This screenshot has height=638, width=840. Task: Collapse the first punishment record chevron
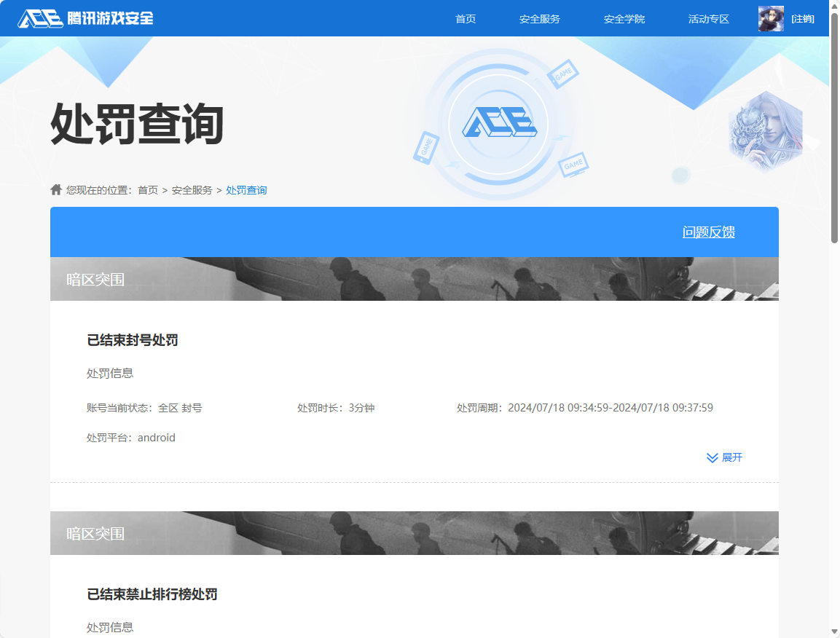pos(711,457)
